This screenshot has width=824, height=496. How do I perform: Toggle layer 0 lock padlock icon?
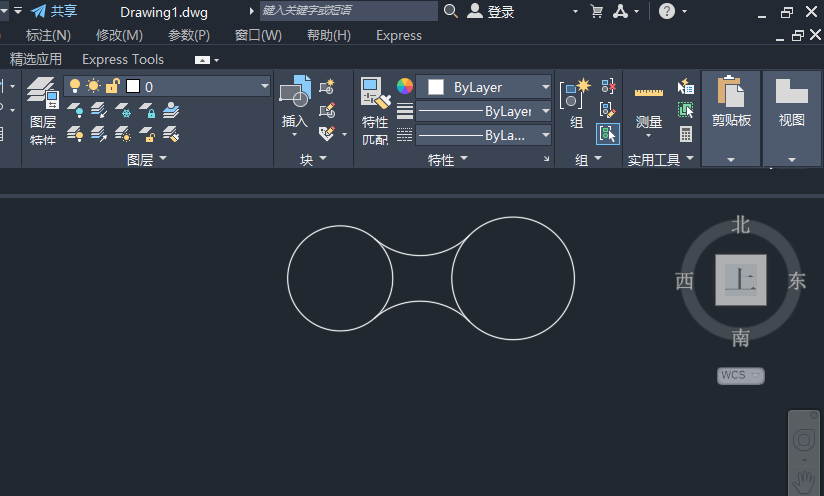(x=112, y=86)
